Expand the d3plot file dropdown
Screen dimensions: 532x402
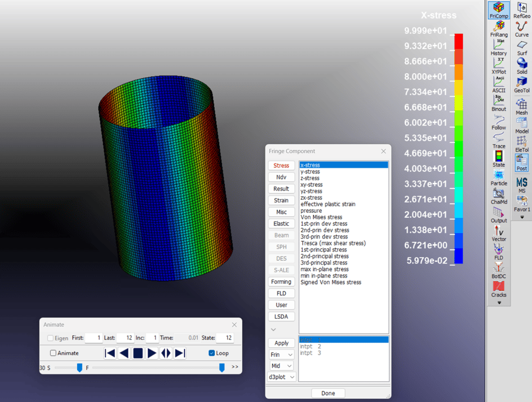281,377
